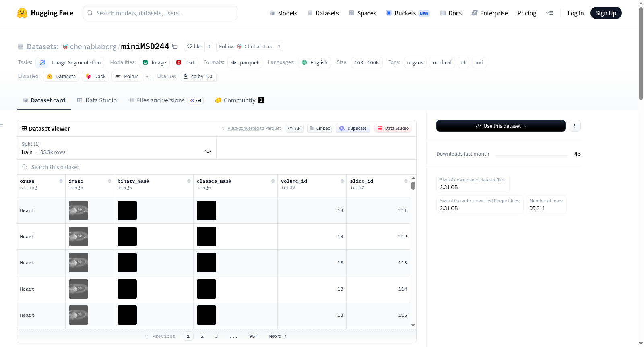
Task: Click the Duplicate button
Action: (x=353, y=128)
